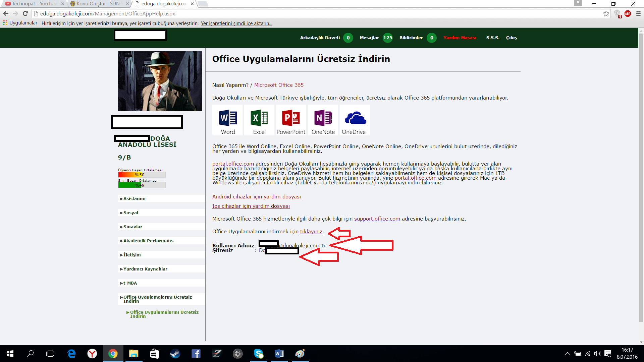Open Mesajlar in the top navigation
Viewport: 644px width, 362px height.
[x=369, y=38]
